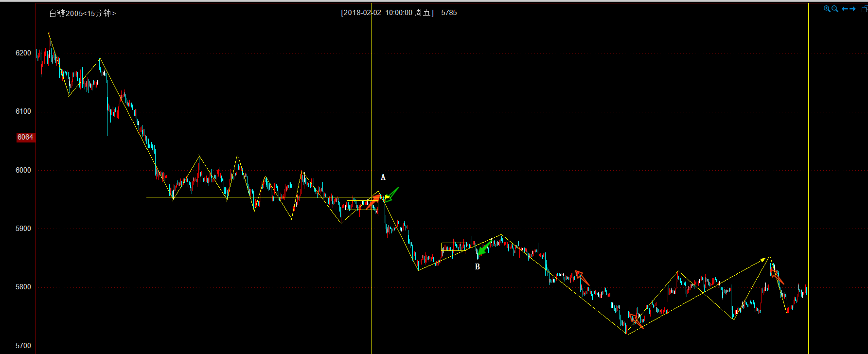Click the 6200 price axis label
The width and height of the screenshot is (868, 354).
point(23,53)
